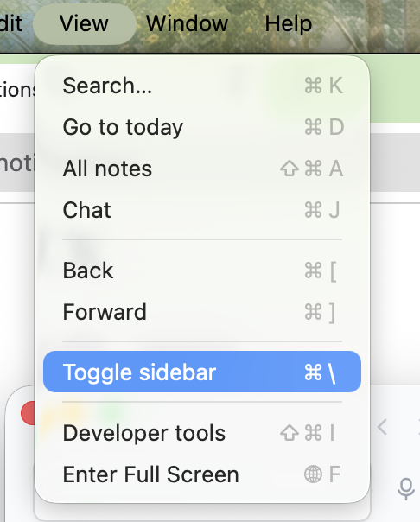Select Back in the menu

(202, 270)
